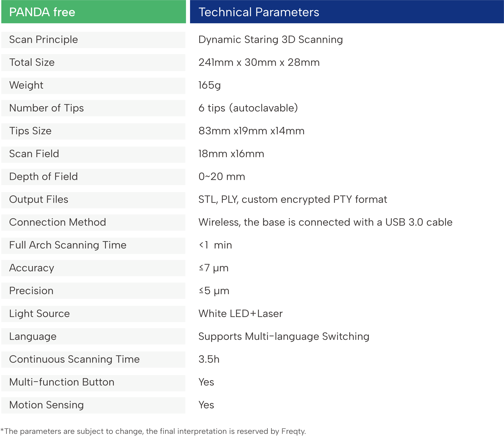Select the Light Source label
The image size is (504, 436).
[93, 314]
